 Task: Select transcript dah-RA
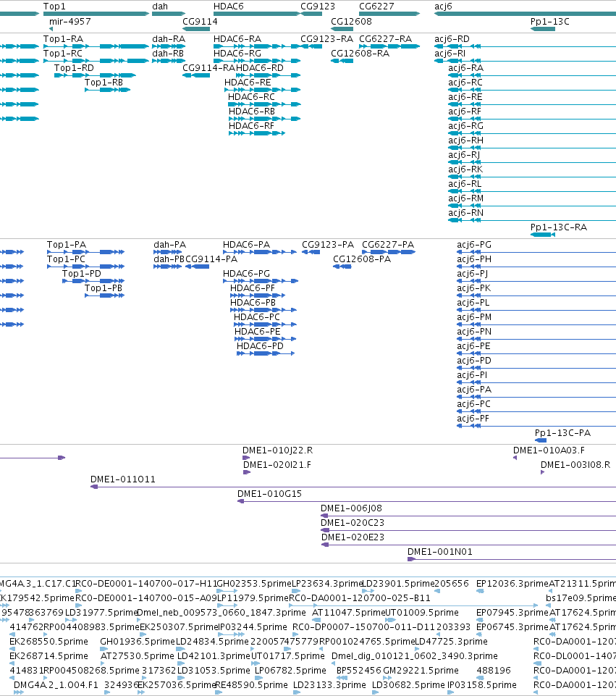pyautogui.click(x=169, y=46)
